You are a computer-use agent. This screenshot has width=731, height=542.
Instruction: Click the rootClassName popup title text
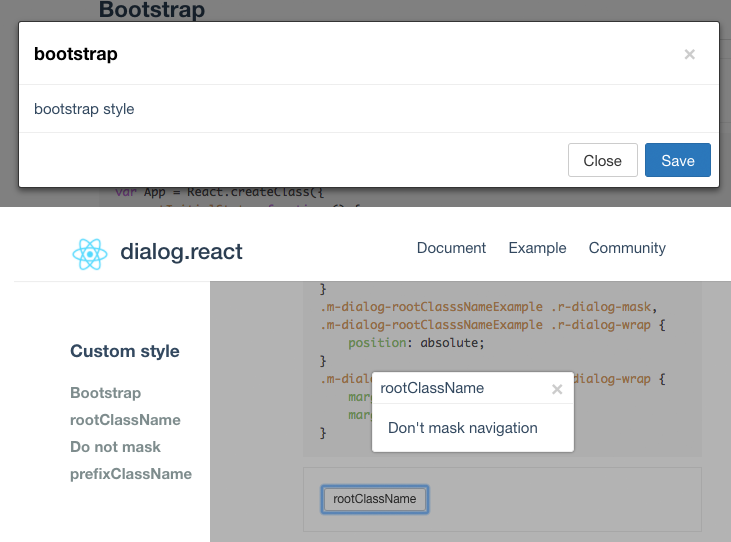tap(432, 388)
